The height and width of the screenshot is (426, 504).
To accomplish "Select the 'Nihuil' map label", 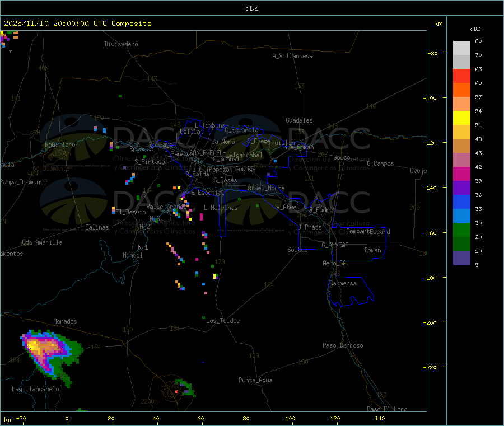I will (132, 255).
